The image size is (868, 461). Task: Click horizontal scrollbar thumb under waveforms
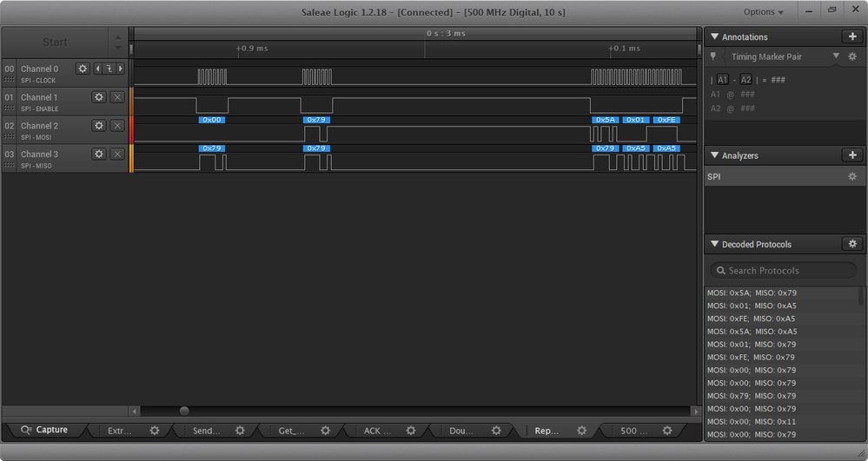[184, 412]
